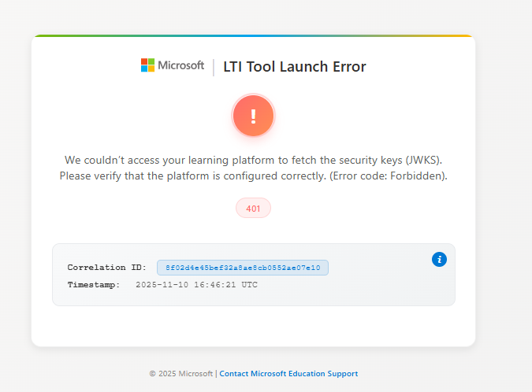Image resolution: width=532 pixels, height=392 pixels.
Task: Click the Timestamp label
Action: coord(94,284)
